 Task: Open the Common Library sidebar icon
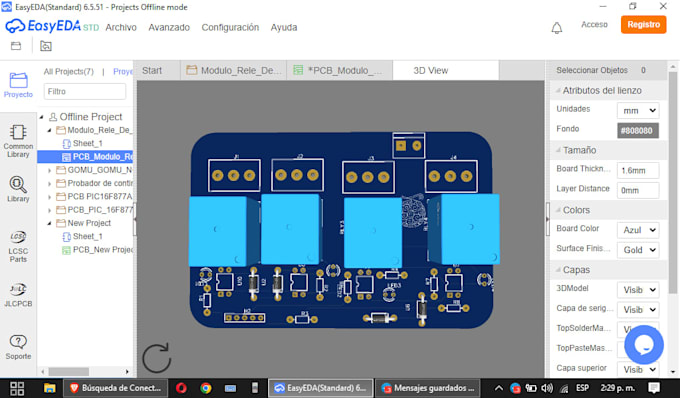pos(18,141)
